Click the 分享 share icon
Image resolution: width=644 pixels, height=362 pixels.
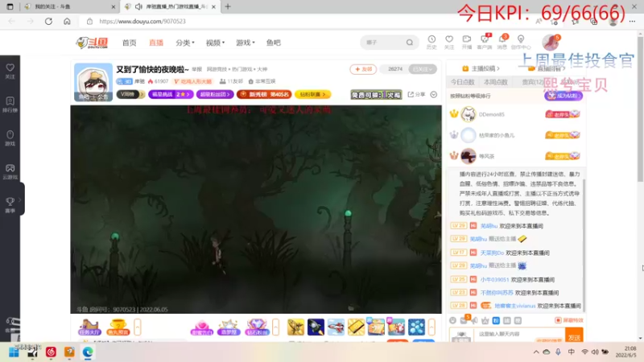(x=416, y=94)
